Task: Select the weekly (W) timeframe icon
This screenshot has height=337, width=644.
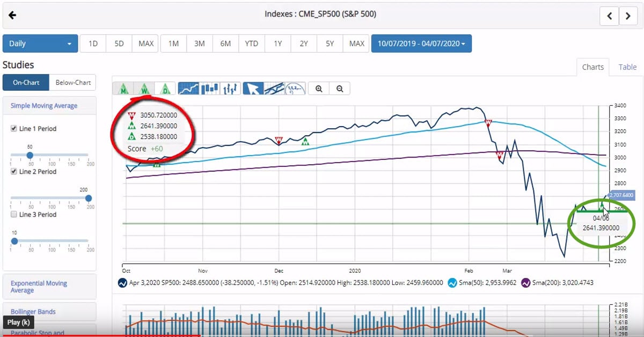Action: click(x=144, y=88)
